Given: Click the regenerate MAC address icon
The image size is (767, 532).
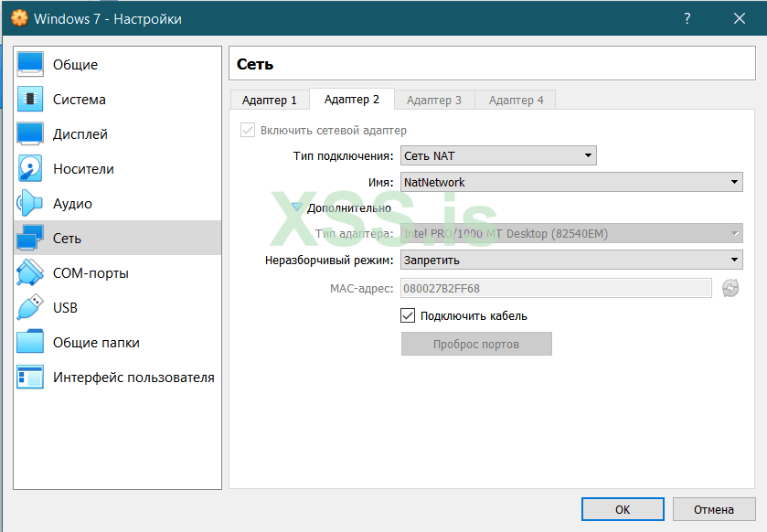Looking at the screenshot, I should click(730, 288).
